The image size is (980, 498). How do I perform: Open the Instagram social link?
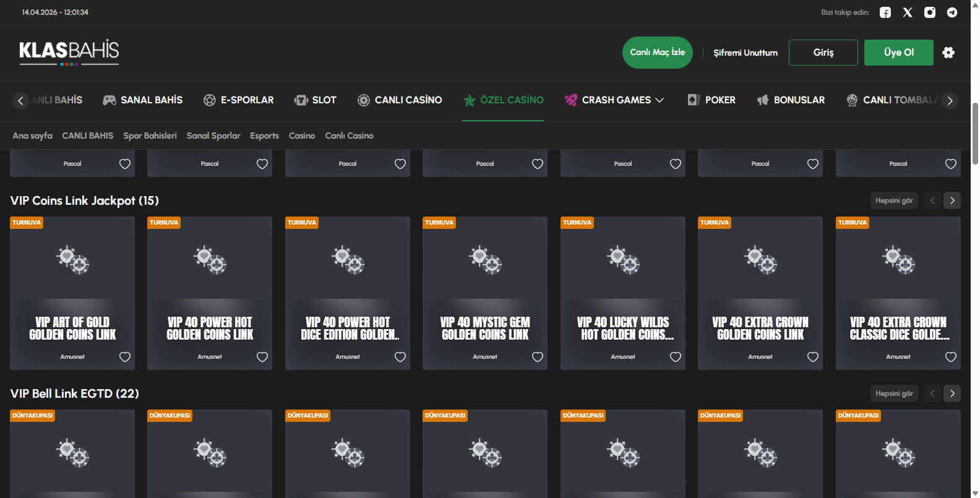930,12
